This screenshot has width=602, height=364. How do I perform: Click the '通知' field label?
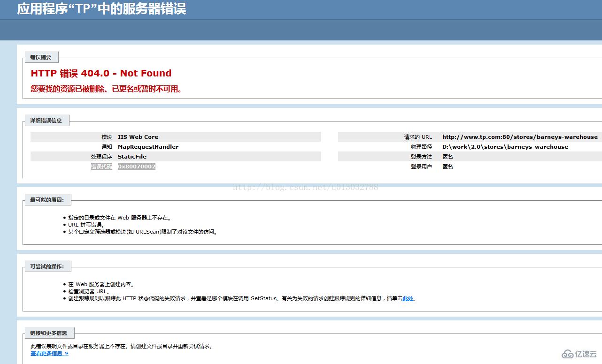pos(107,147)
